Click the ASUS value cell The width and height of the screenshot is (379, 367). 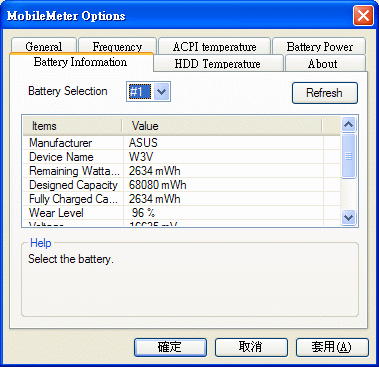[143, 143]
